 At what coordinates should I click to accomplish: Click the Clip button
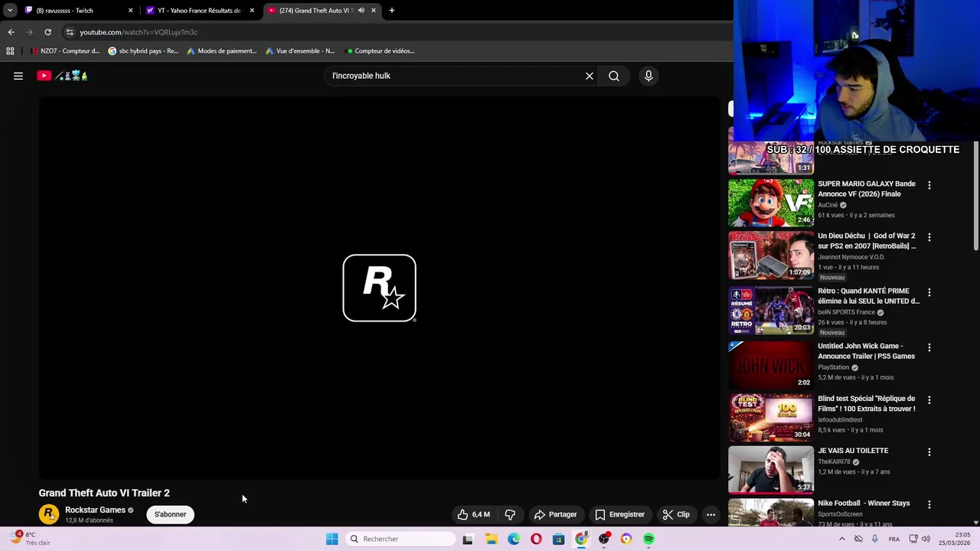point(676,514)
